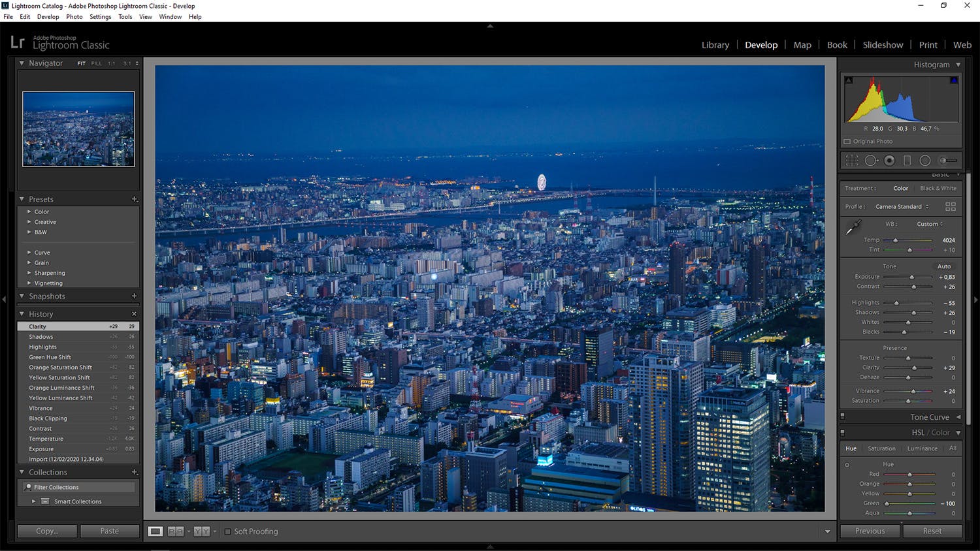980x551 pixels.
Task: Open the Spot Removal tool
Action: coord(871,160)
